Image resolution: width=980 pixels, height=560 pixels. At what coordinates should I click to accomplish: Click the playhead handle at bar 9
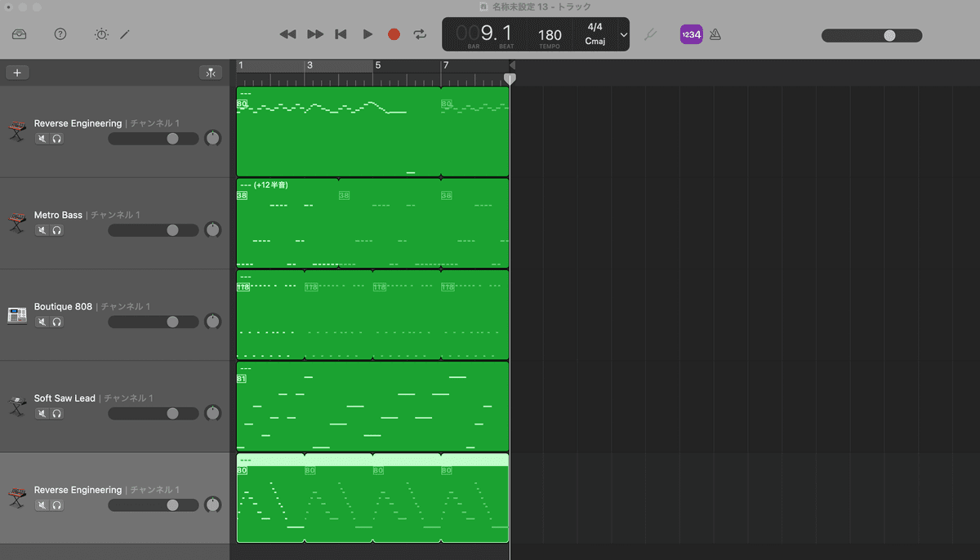pyautogui.click(x=510, y=78)
